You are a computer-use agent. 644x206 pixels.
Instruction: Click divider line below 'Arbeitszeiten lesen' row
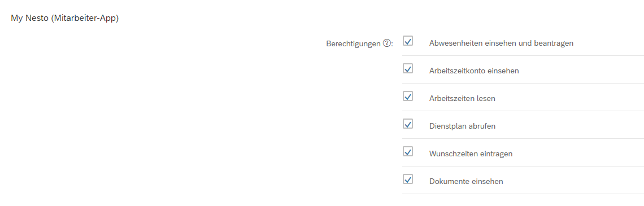[523, 111]
